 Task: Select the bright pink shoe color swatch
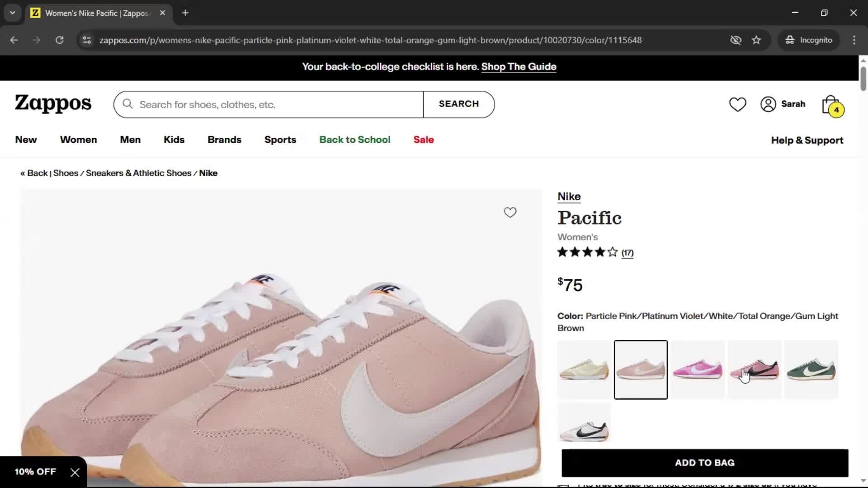coord(698,370)
